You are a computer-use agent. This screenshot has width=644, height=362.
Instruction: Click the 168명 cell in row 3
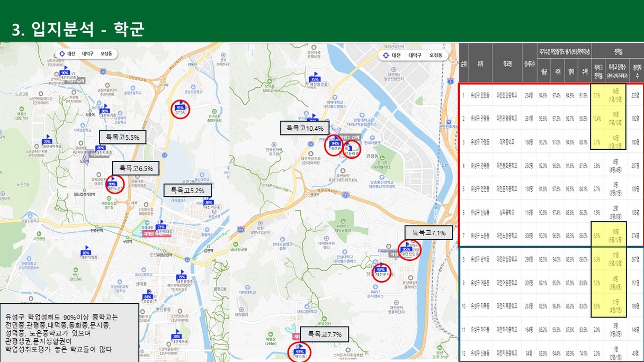coord(529,142)
